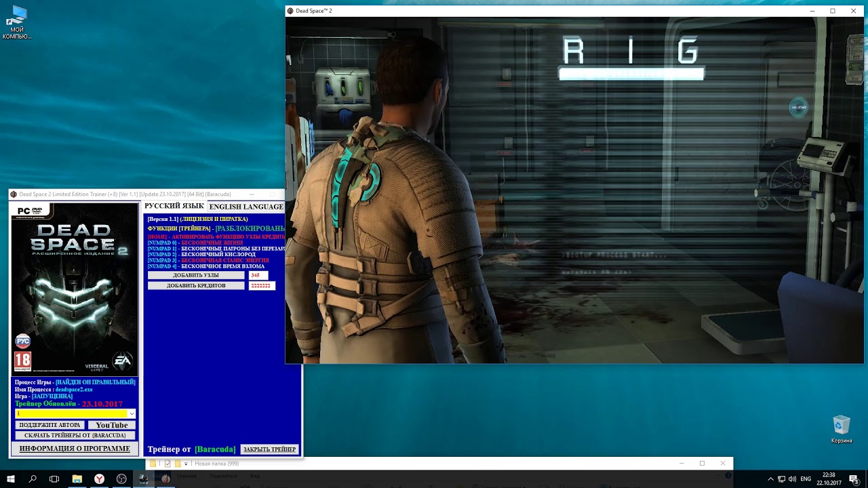Open the quick access dropdown arrow in the Новая папка window
This screenshot has height=488, width=868.
(x=186, y=464)
